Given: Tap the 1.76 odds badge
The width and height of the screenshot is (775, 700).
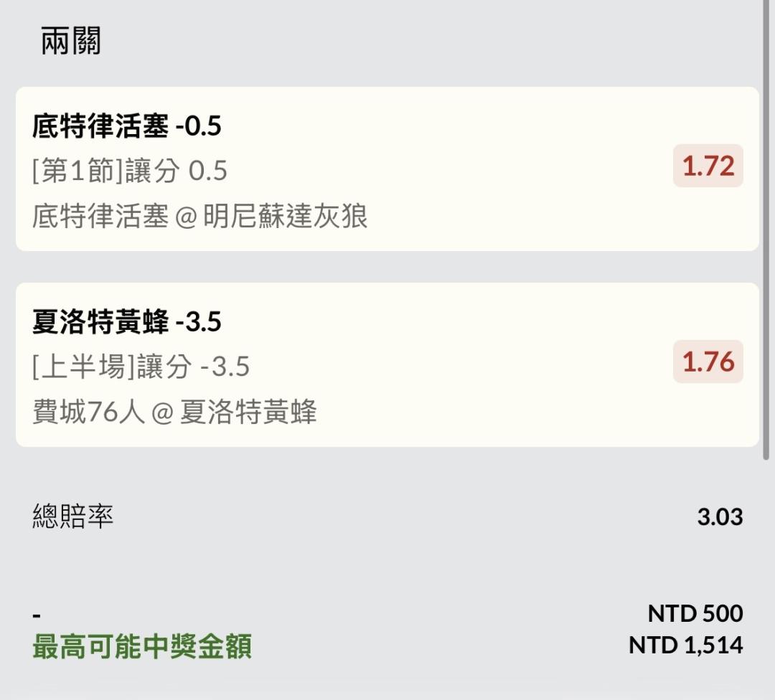Looking at the screenshot, I should pos(708,361).
